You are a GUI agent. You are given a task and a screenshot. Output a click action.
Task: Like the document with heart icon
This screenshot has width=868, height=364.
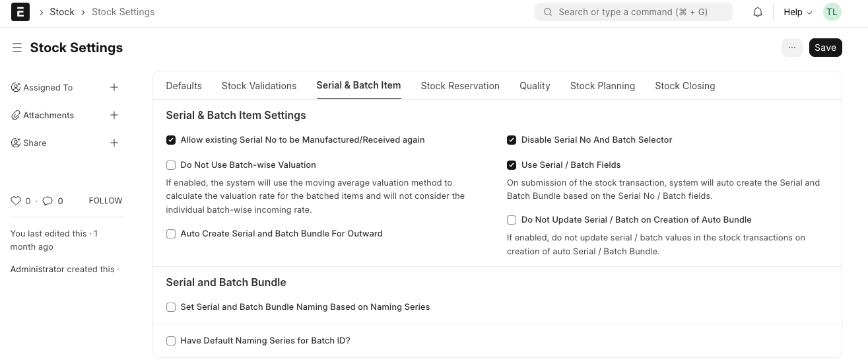(x=16, y=201)
